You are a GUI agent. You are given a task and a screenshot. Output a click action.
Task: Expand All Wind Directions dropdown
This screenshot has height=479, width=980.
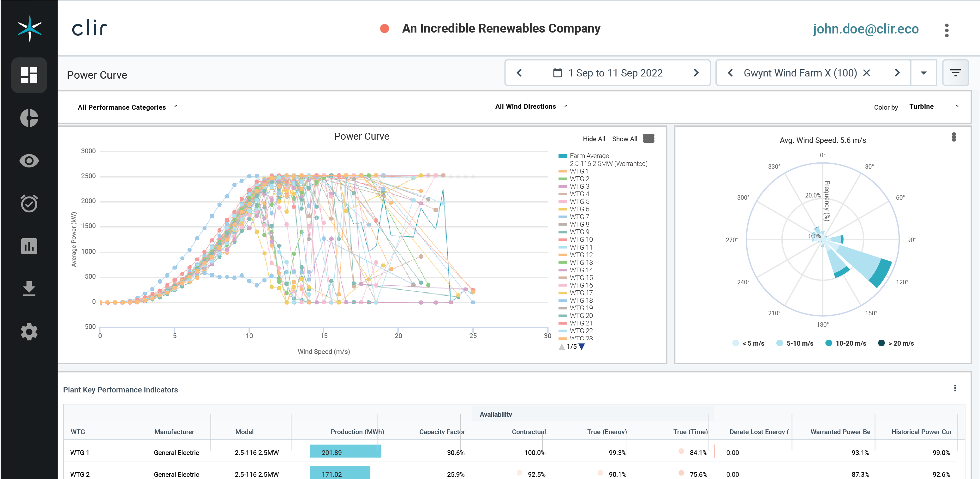(x=531, y=106)
